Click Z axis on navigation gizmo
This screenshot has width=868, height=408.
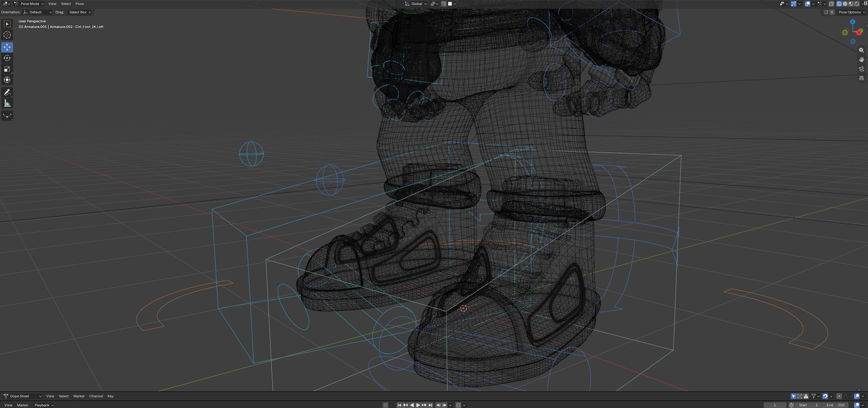[x=853, y=22]
